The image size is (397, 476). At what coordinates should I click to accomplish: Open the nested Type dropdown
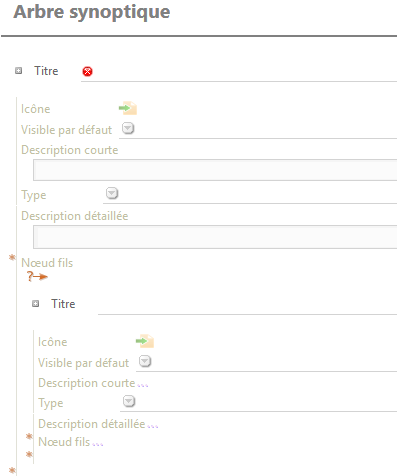click(129, 401)
